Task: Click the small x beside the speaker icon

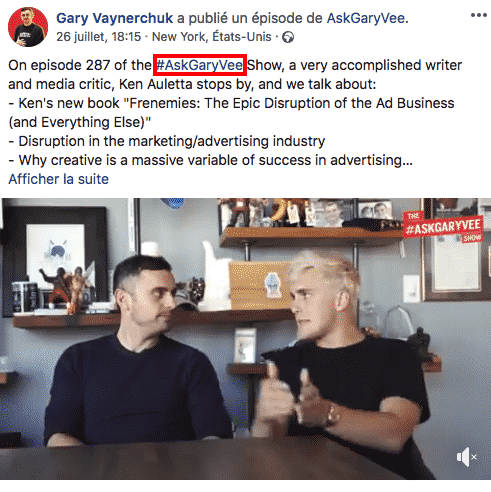Action: tap(474, 457)
